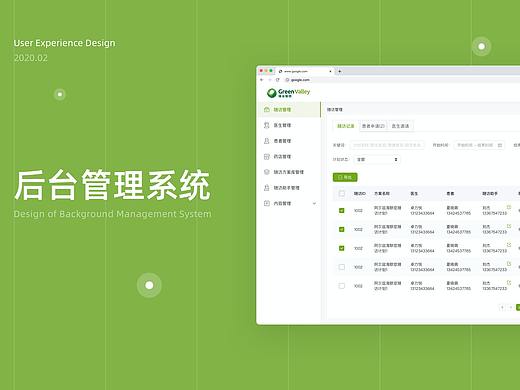This screenshot has height=390, width=520.
Task: Open a new browser tab with plus
Action: [340, 71]
